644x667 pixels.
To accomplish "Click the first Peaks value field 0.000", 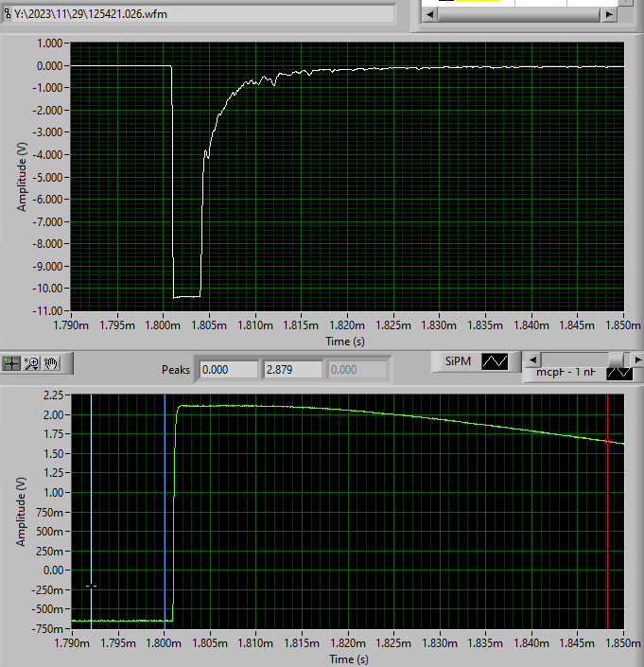I will (228, 370).
